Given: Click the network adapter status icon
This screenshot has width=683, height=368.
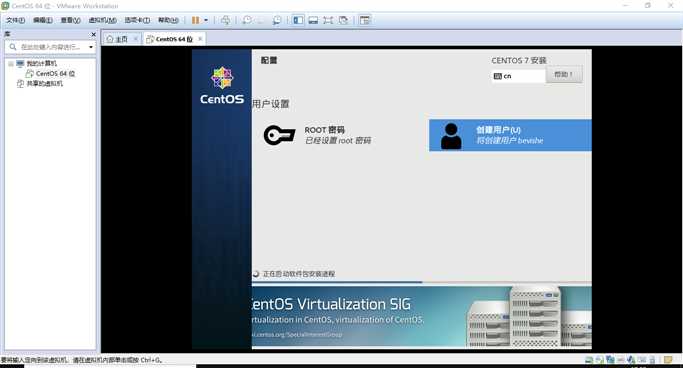Looking at the screenshot, I should tap(610, 360).
